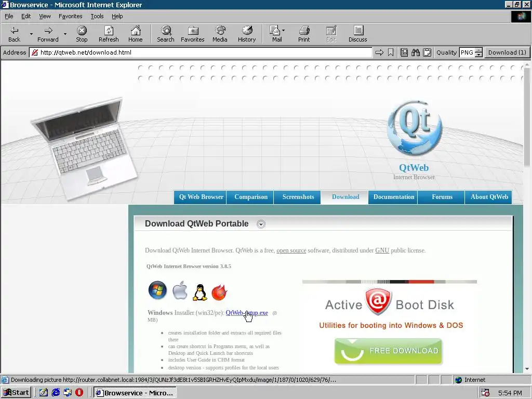Stop page loading with the Stop button

(82, 34)
